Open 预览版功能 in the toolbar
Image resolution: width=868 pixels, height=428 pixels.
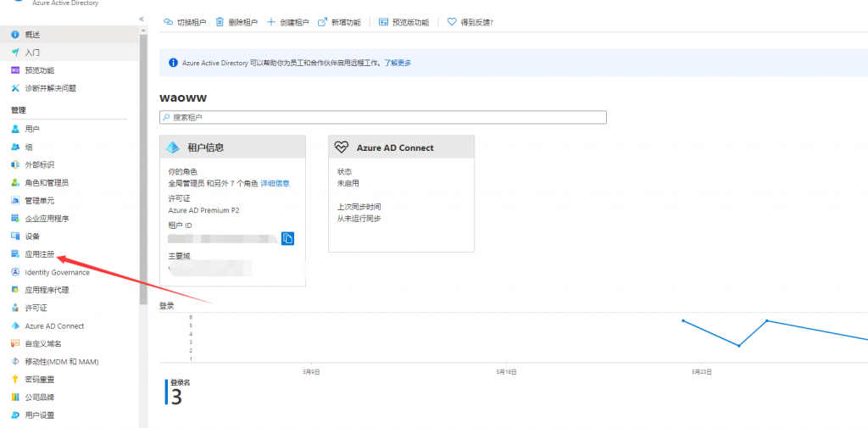[x=403, y=22]
